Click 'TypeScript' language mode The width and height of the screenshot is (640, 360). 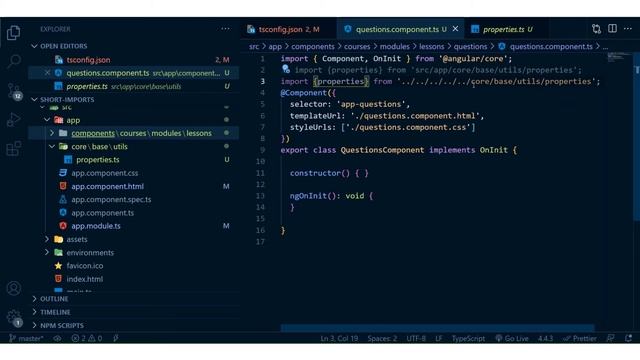click(x=468, y=338)
